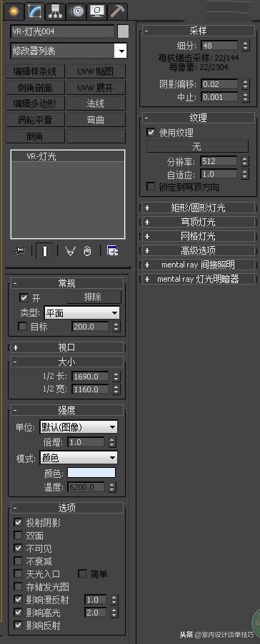The width and height of the screenshot is (260, 644).
Task: Toggle Show End Result icon
Action: 44,250
